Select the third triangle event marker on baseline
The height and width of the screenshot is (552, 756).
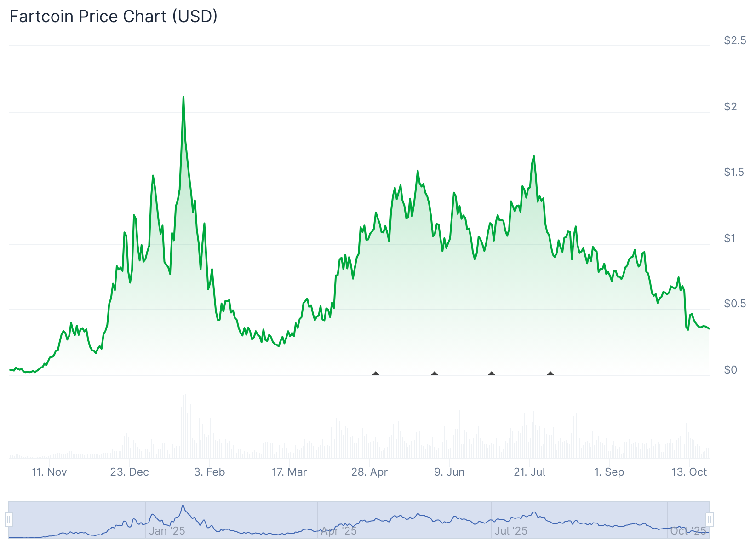coord(492,374)
